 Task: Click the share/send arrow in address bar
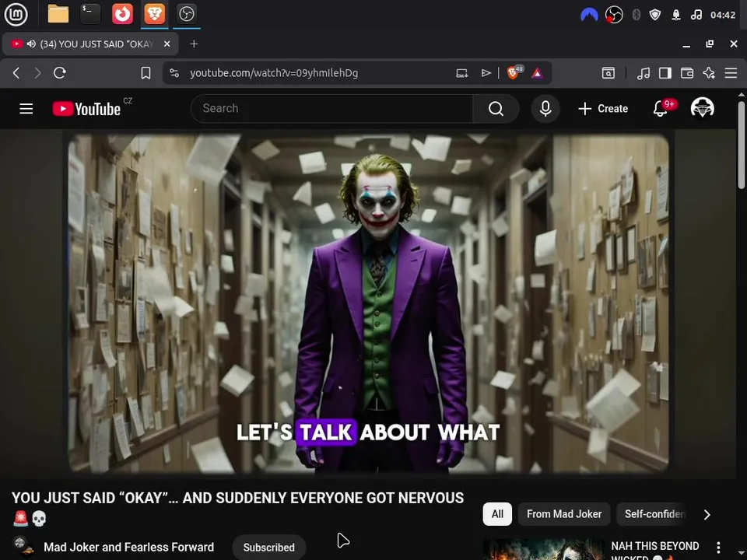click(486, 73)
